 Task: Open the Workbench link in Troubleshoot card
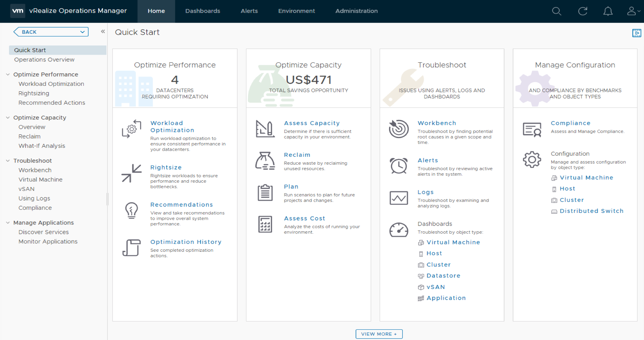(437, 123)
